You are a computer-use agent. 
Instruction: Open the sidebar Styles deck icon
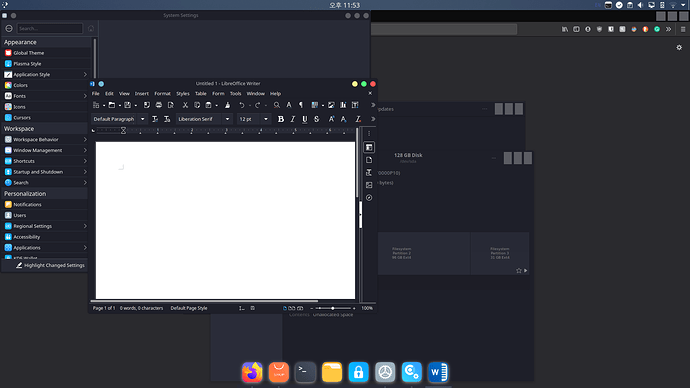coord(369,172)
